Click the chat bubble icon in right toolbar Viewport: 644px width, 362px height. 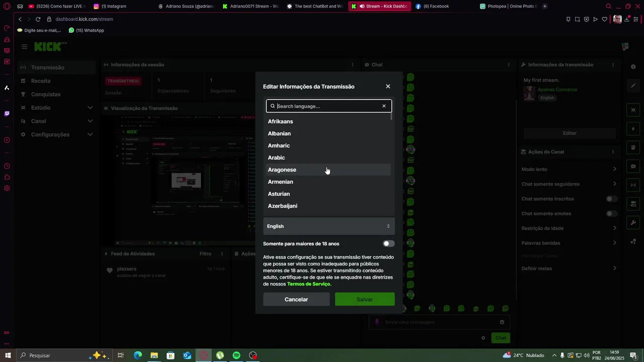(633, 166)
